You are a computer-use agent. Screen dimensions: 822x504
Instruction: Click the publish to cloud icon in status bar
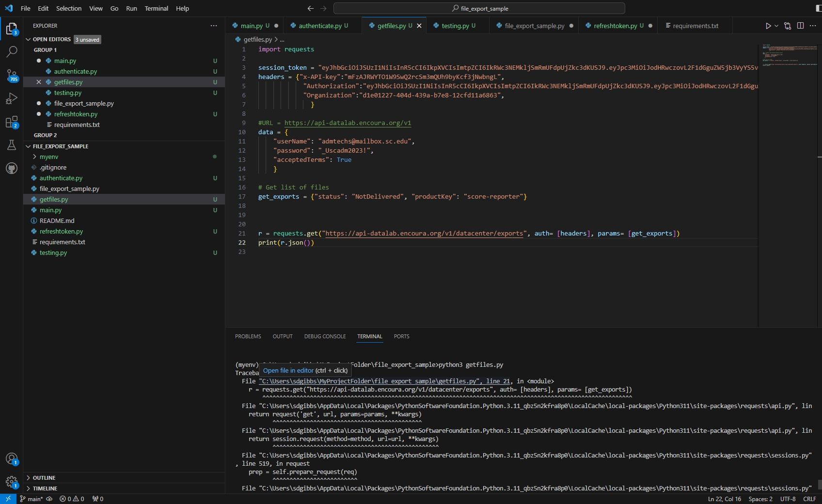[49, 499]
